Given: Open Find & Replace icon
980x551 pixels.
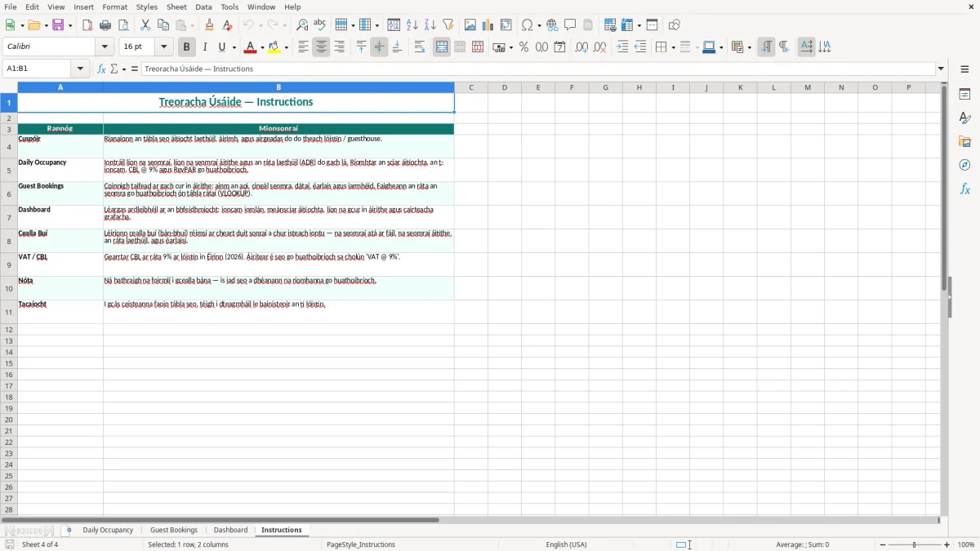Looking at the screenshot, I should (301, 25).
